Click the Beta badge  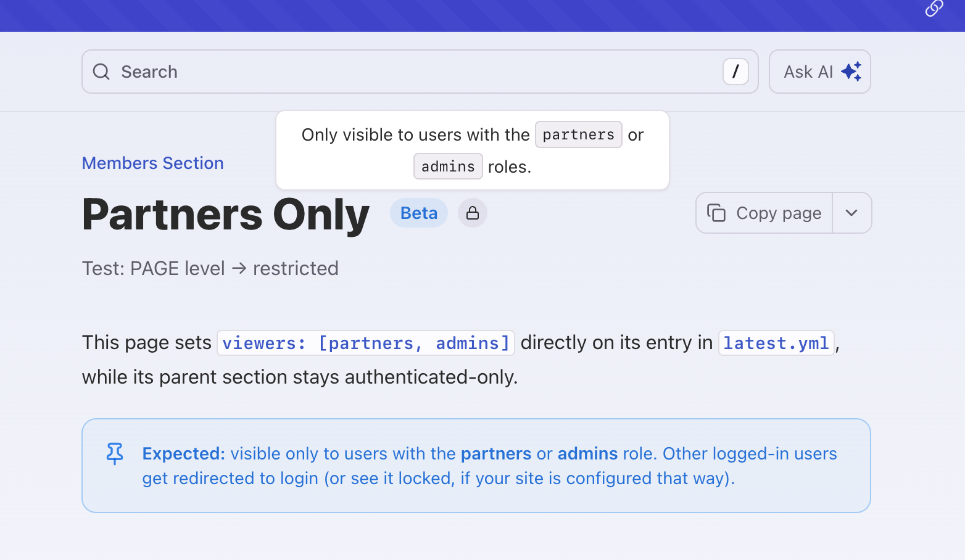[x=419, y=213]
